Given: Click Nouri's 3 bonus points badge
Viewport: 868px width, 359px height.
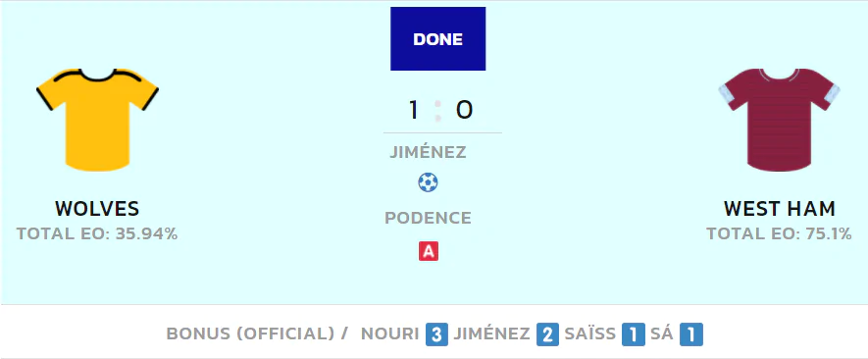Looking at the screenshot, I should point(436,334).
